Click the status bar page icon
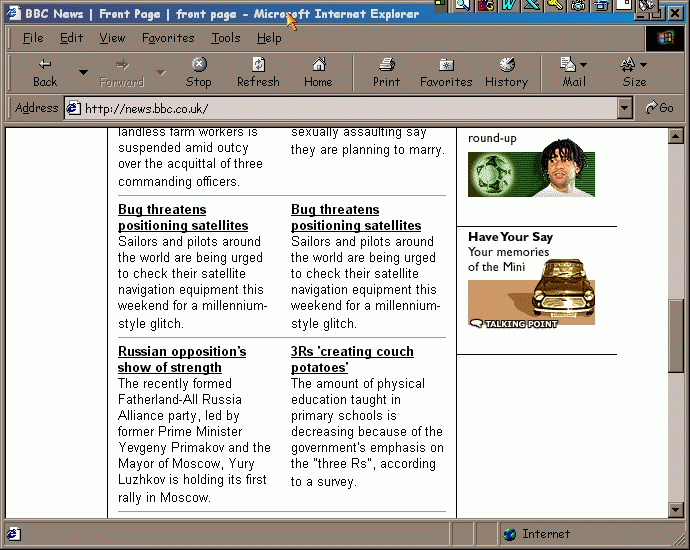Image resolution: width=690 pixels, height=550 pixels. click(13, 534)
